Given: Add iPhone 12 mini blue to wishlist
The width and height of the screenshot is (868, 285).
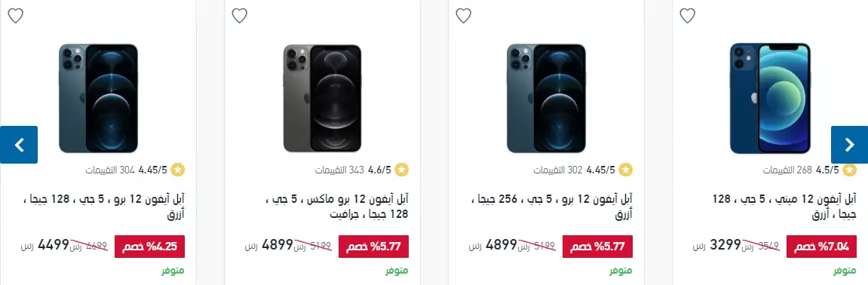Looking at the screenshot, I should [x=687, y=16].
